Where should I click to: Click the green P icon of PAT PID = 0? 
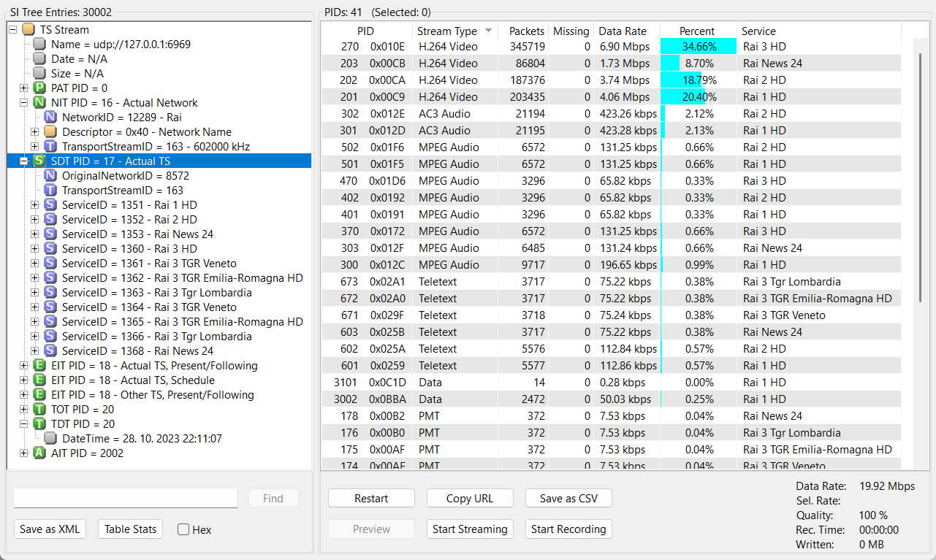39,88
